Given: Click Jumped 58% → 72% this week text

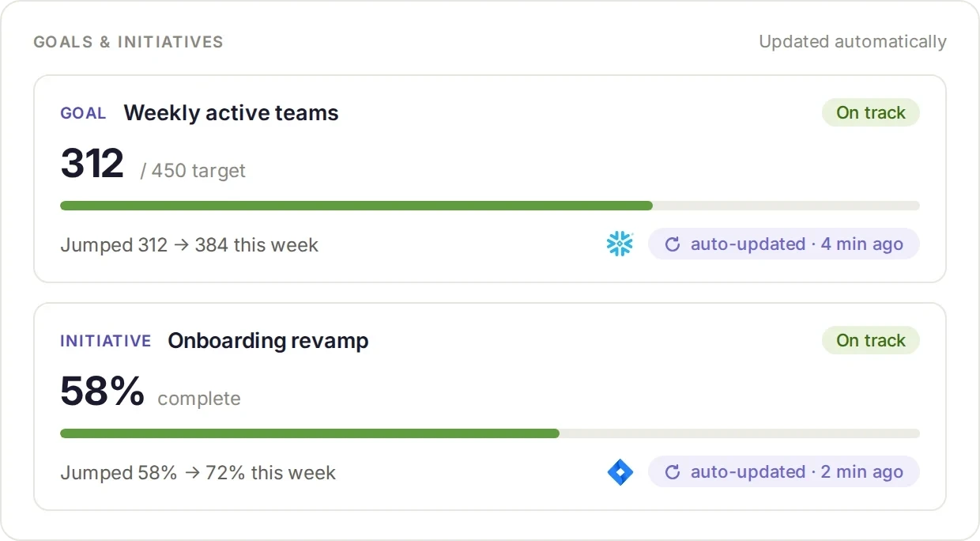Looking at the screenshot, I should pyautogui.click(x=198, y=472).
